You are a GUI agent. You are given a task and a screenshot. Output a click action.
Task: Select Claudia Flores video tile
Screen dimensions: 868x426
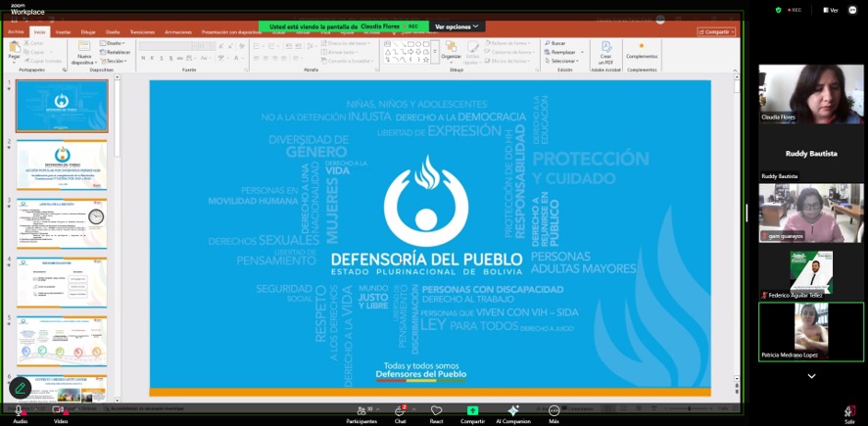tap(811, 93)
